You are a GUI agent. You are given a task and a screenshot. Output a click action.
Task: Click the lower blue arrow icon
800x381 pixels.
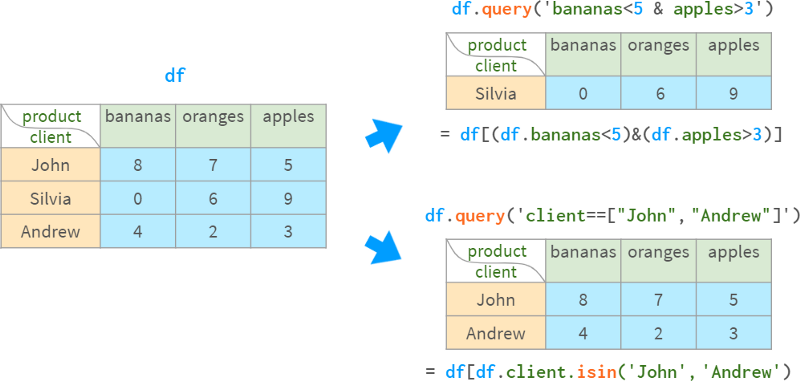click(384, 248)
